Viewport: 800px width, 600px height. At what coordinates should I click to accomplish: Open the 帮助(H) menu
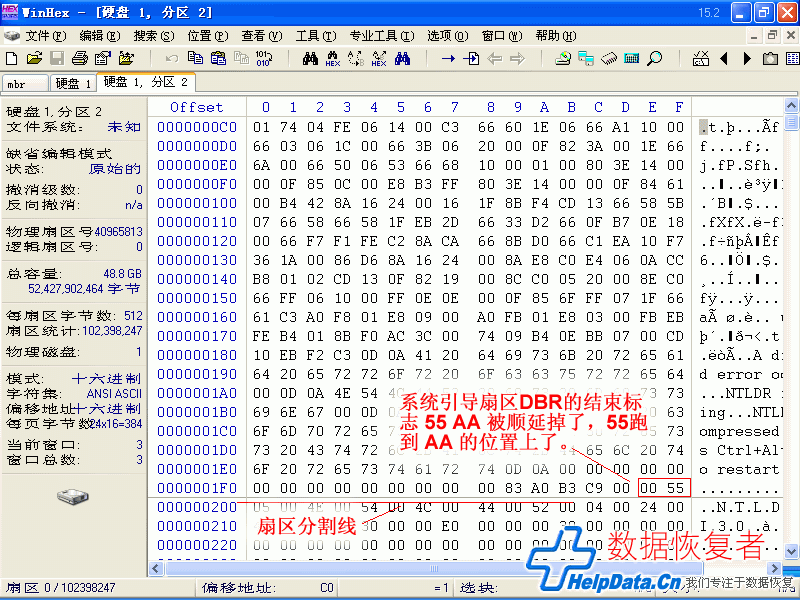tap(556, 36)
